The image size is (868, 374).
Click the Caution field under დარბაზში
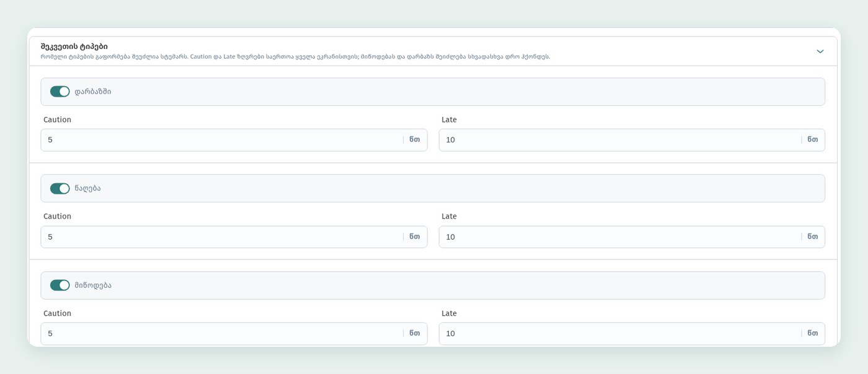(x=234, y=140)
